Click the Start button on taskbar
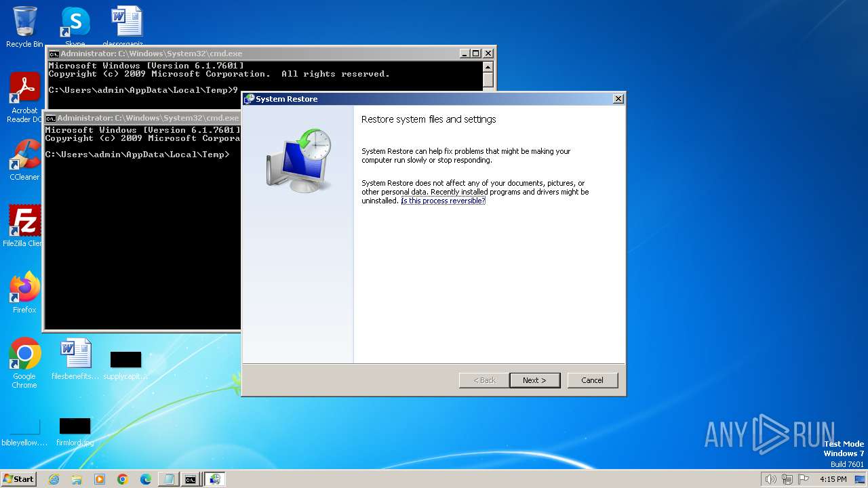Screen dimensions: 868x488 (18, 479)
